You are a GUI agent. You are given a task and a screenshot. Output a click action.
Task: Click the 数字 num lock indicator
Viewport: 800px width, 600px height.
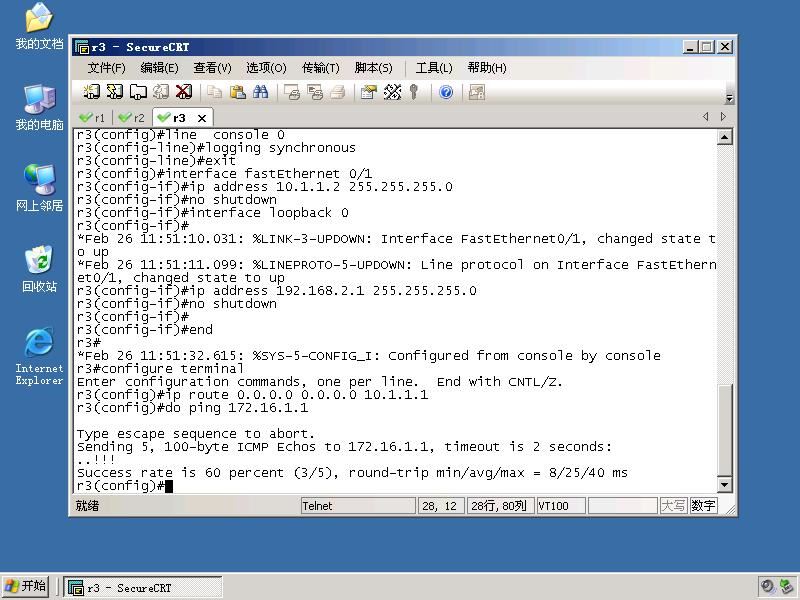tap(704, 506)
